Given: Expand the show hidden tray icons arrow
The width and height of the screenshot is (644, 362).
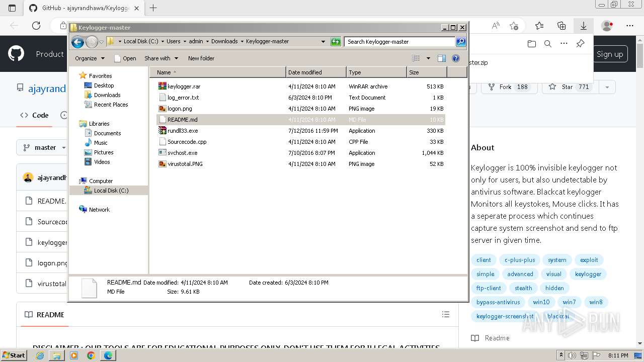Looking at the screenshot, I should (562, 355).
